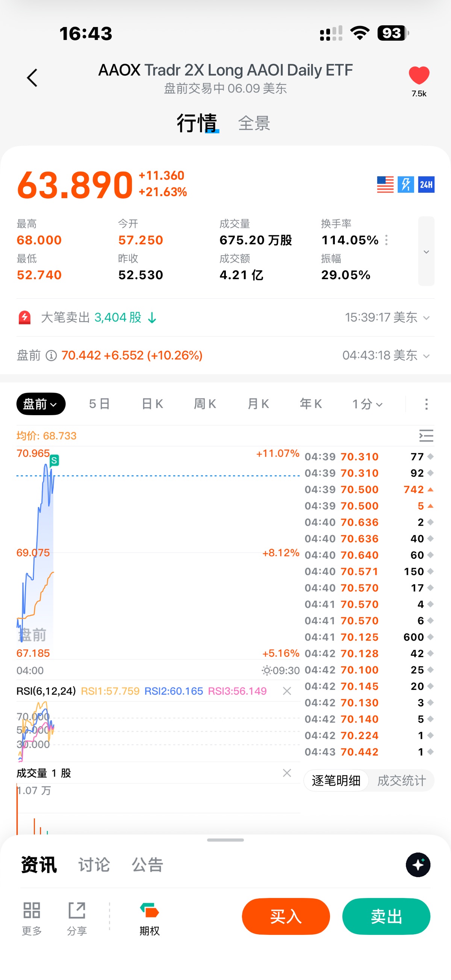Tap the 成交量 675.20 万股 value
Image resolution: width=451 pixels, height=980 pixels.
coord(256,240)
